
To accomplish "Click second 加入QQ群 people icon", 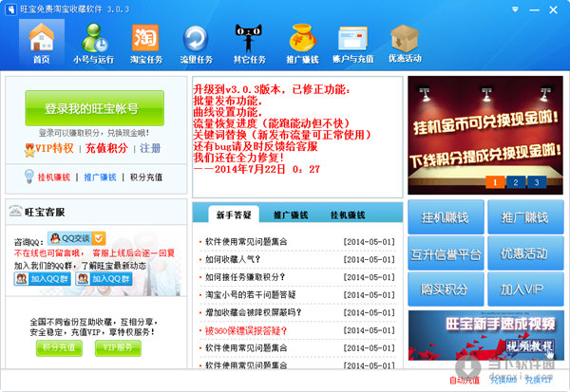I will coord(83,279).
